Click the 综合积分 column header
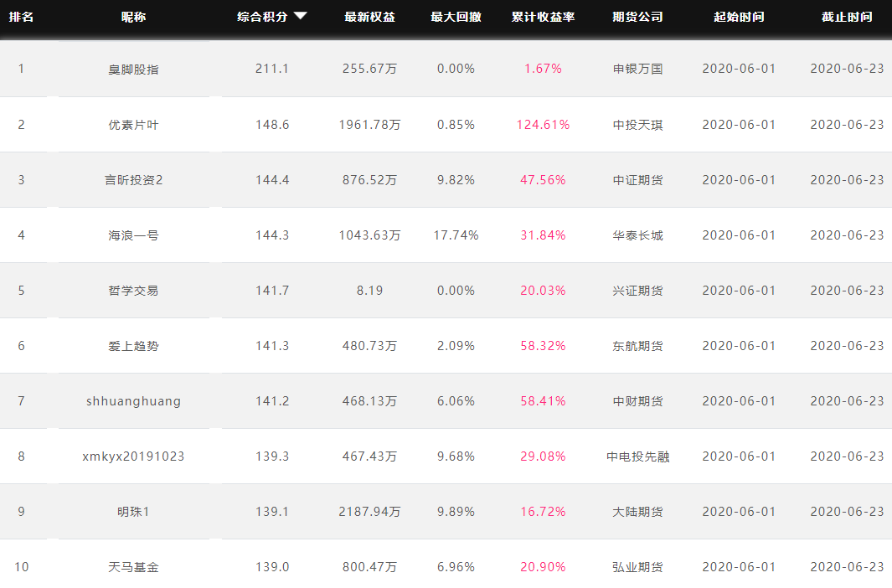The width and height of the screenshot is (892, 588). click(x=262, y=17)
